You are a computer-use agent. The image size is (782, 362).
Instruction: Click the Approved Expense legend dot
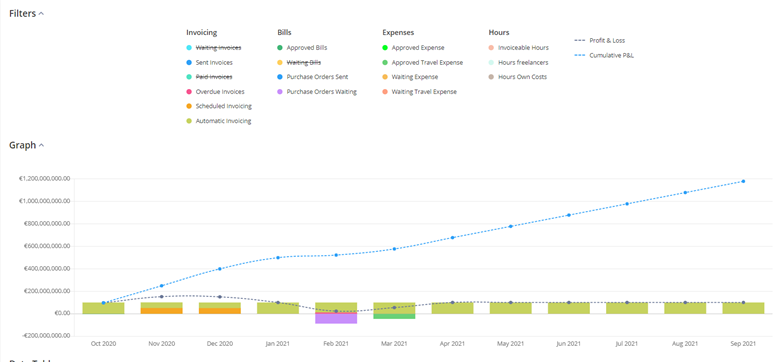tap(385, 48)
